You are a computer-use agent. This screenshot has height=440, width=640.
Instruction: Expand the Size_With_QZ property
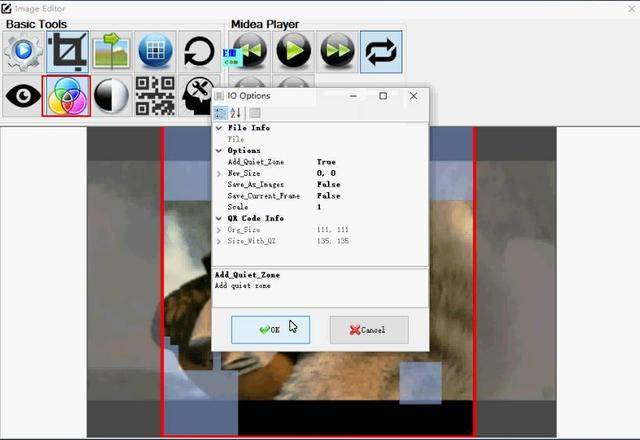[219, 241]
